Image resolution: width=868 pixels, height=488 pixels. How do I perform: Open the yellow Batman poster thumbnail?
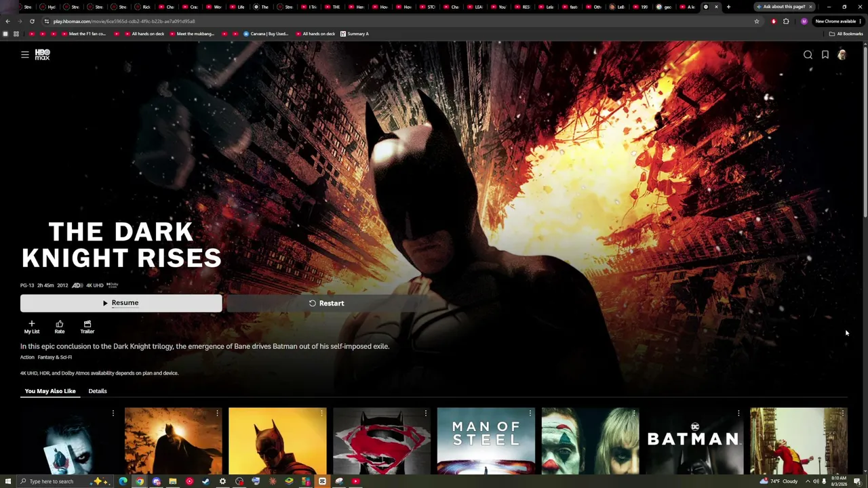coord(277,441)
